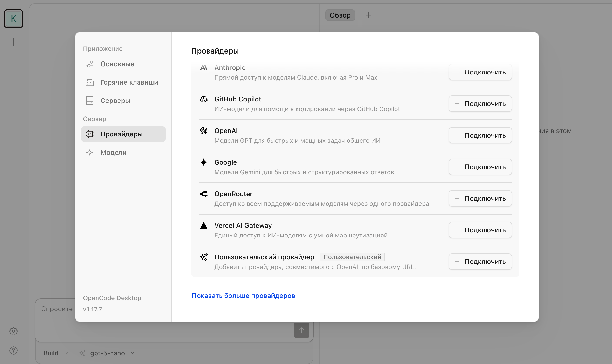612x364 pixels.
Task: Click the v1.17.7 version text
Action: [x=93, y=309]
